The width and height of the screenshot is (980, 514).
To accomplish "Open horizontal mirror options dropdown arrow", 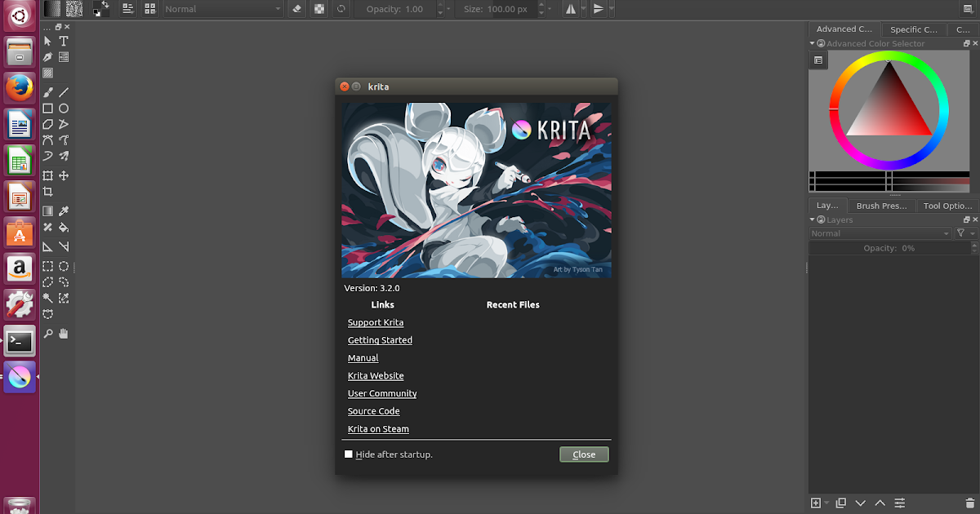I will point(584,9).
